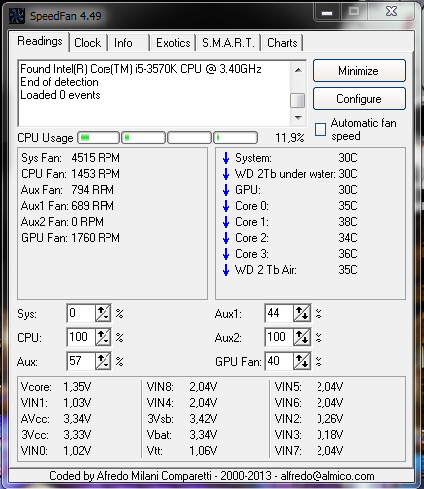Click the Vtt 1,06V voltage reading
Image resolution: width=424 pixels, height=489 pixels.
click(x=182, y=451)
